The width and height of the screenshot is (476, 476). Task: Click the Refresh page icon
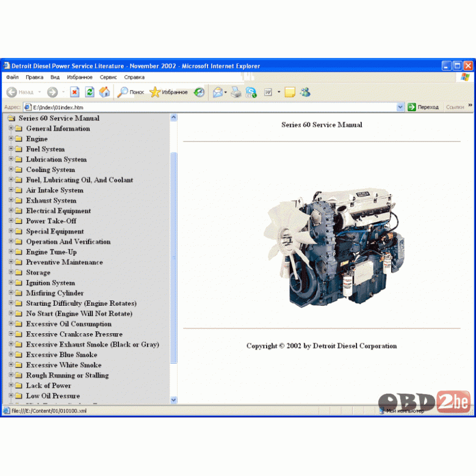[90, 92]
